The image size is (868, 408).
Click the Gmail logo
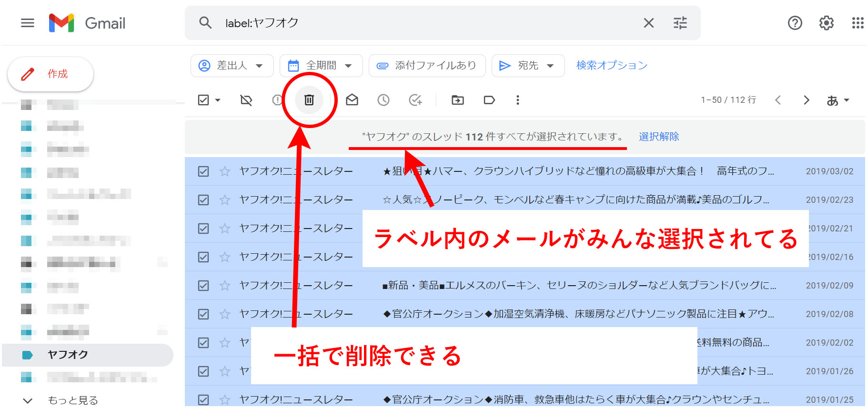pos(87,23)
